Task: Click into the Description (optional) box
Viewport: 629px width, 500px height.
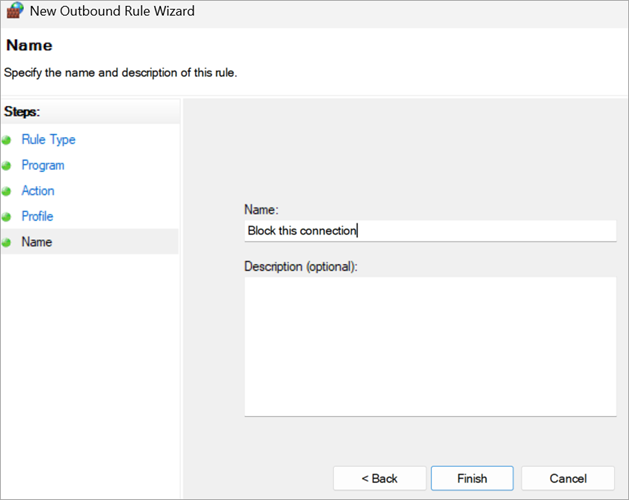Action: tap(430, 347)
